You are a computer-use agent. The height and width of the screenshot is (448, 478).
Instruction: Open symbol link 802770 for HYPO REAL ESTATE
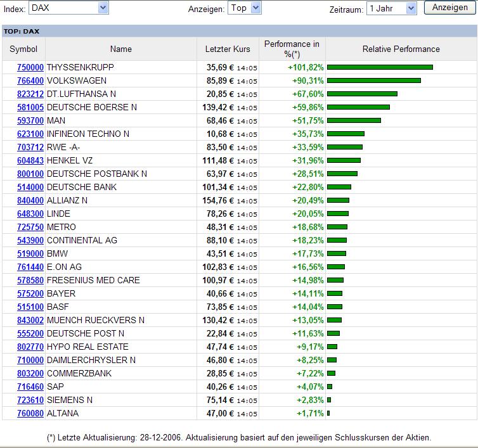[30, 347]
